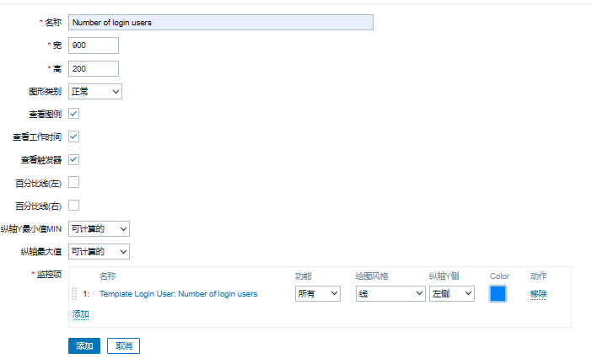Open the 绘图风格 dropdown showing 线

point(390,293)
